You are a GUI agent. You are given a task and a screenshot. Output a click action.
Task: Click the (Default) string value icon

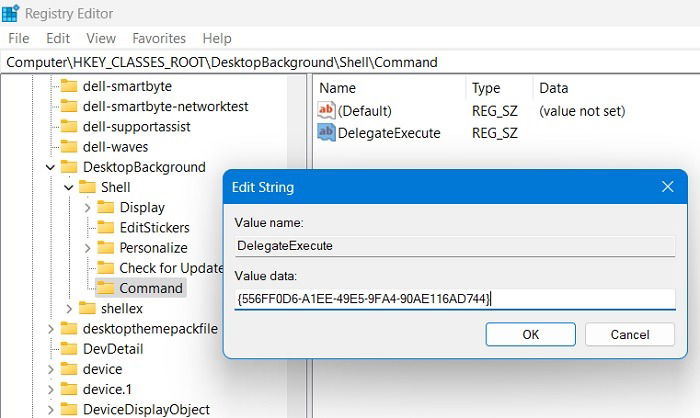coord(326,110)
